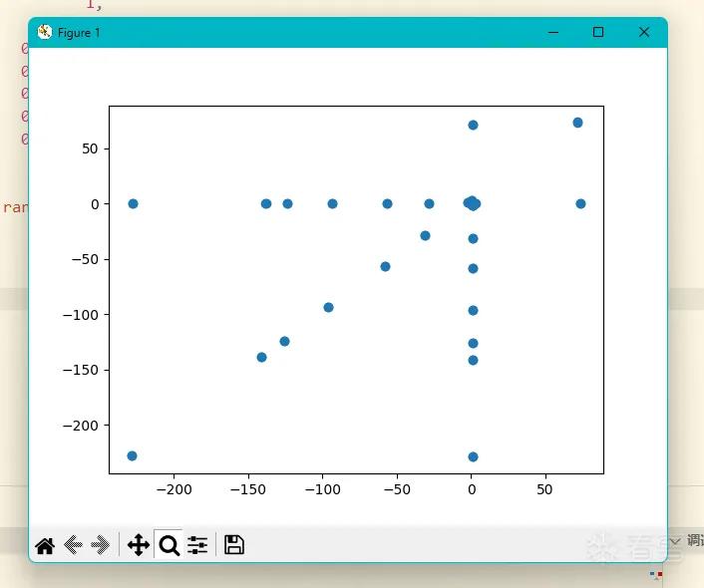This screenshot has height=588, width=704.
Task: Close the Figure 1 window
Action: (x=644, y=32)
